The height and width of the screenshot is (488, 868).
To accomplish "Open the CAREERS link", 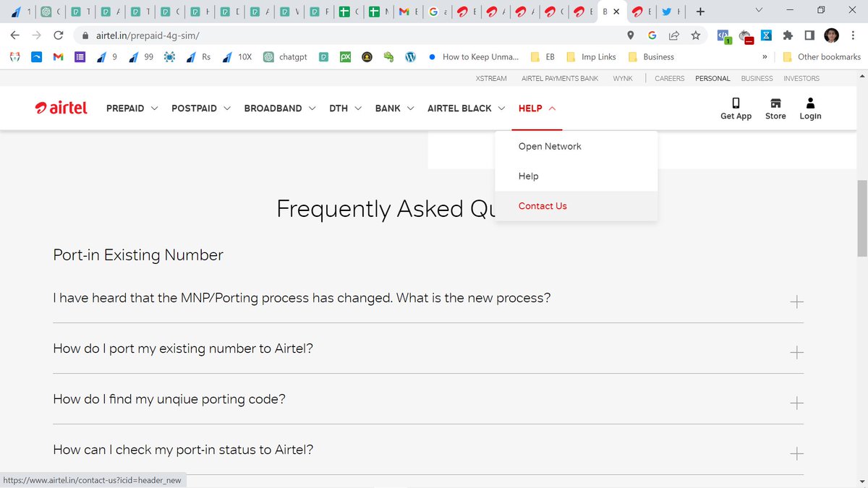I will (x=670, y=78).
